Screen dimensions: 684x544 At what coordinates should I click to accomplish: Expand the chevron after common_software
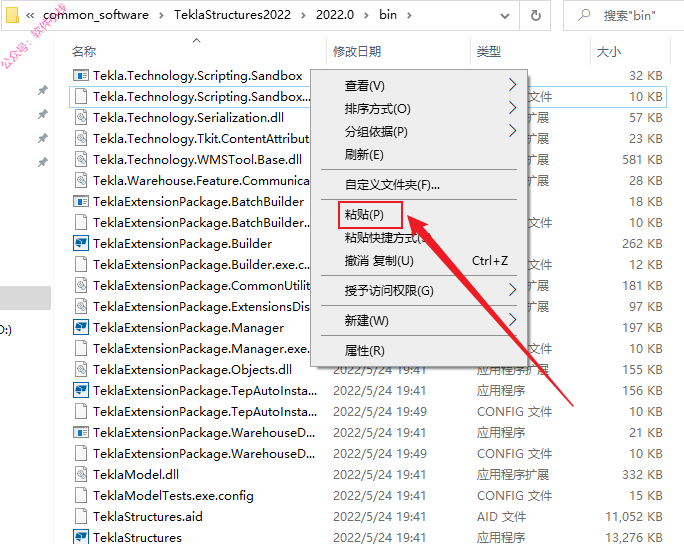pyautogui.click(x=161, y=15)
